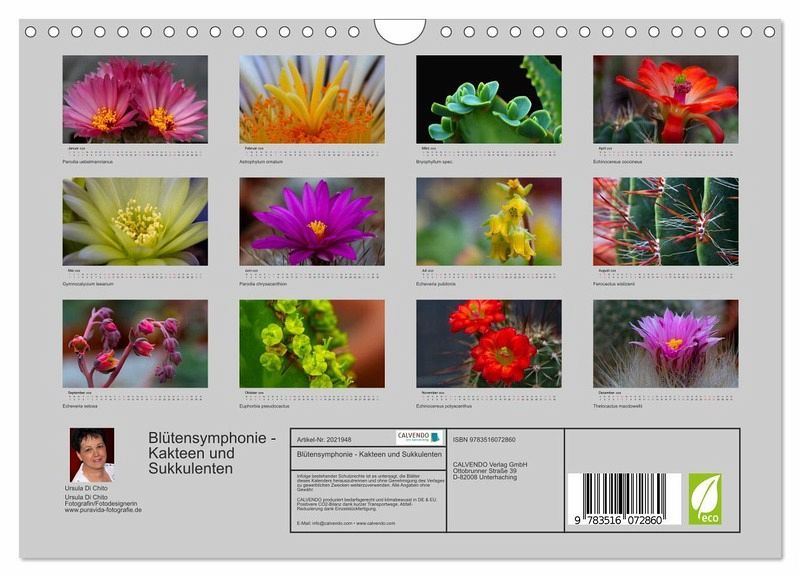This screenshot has height=577, width=800.
Task: Click the photo of Ursula Di Chito
Action: 92,455
